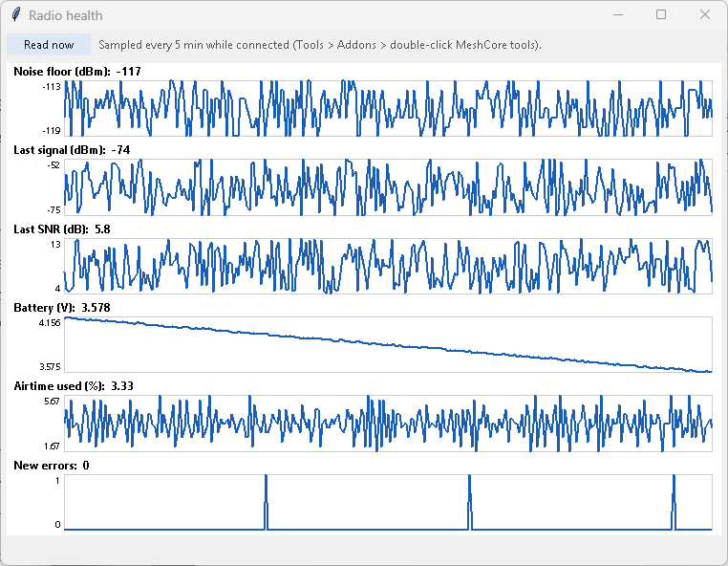Click the Last SNR sparkline chart
This screenshot has width=728, height=566.
388,266
